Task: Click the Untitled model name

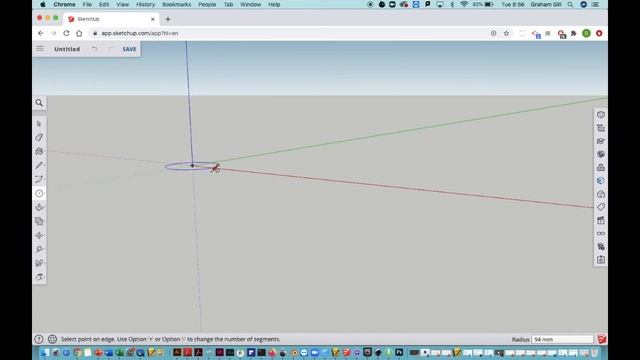Action: click(67, 49)
